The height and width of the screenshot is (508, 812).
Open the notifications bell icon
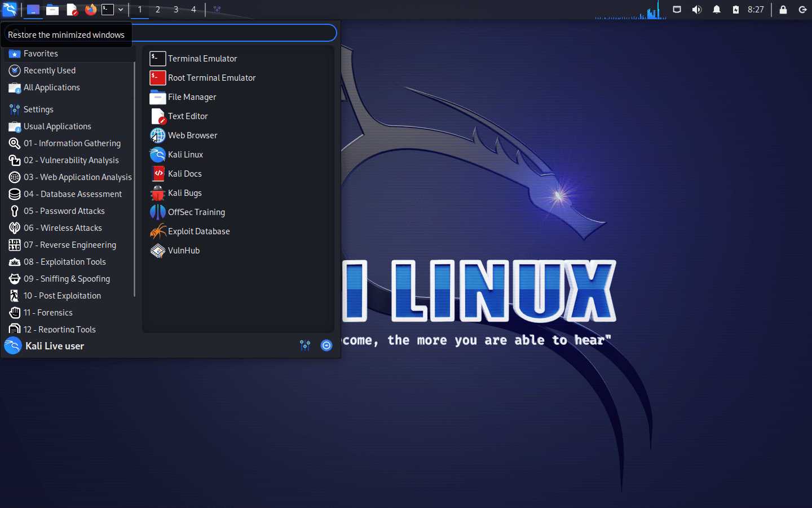pos(717,10)
